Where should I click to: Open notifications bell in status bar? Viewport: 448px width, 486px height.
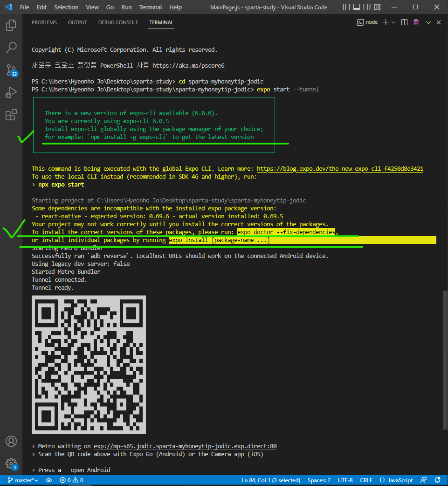pos(437,480)
